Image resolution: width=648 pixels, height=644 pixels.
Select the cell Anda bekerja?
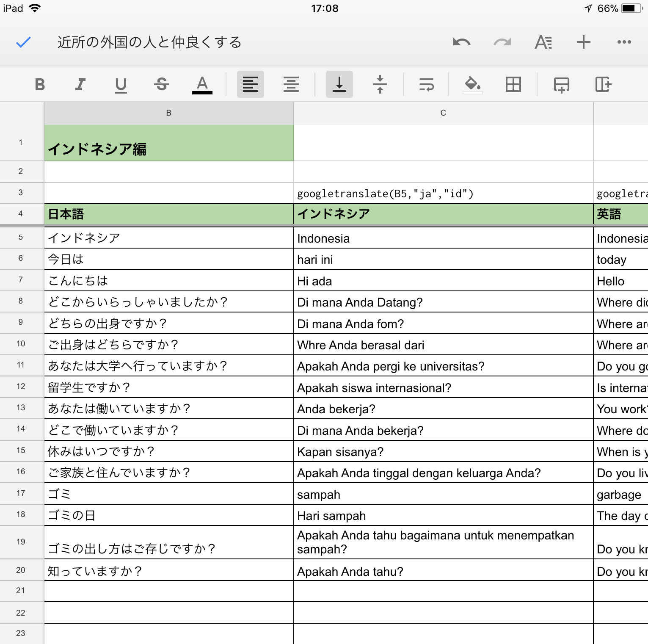tap(444, 409)
